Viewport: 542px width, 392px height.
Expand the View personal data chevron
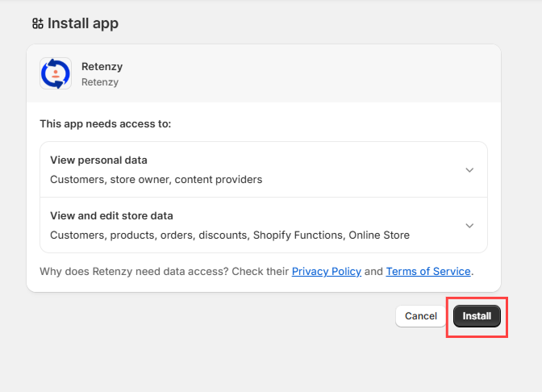[x=469, y=170]
